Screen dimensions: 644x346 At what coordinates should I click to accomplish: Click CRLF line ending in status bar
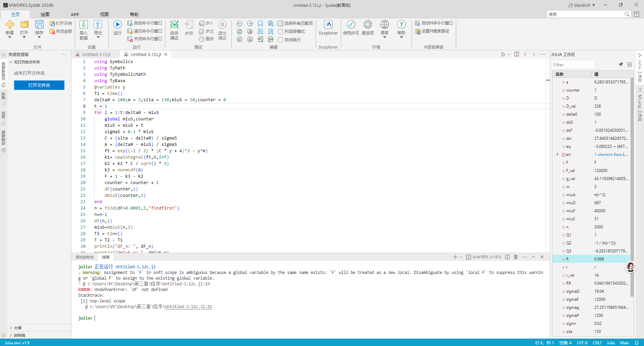pyautogui.click(x=597, y=343)
